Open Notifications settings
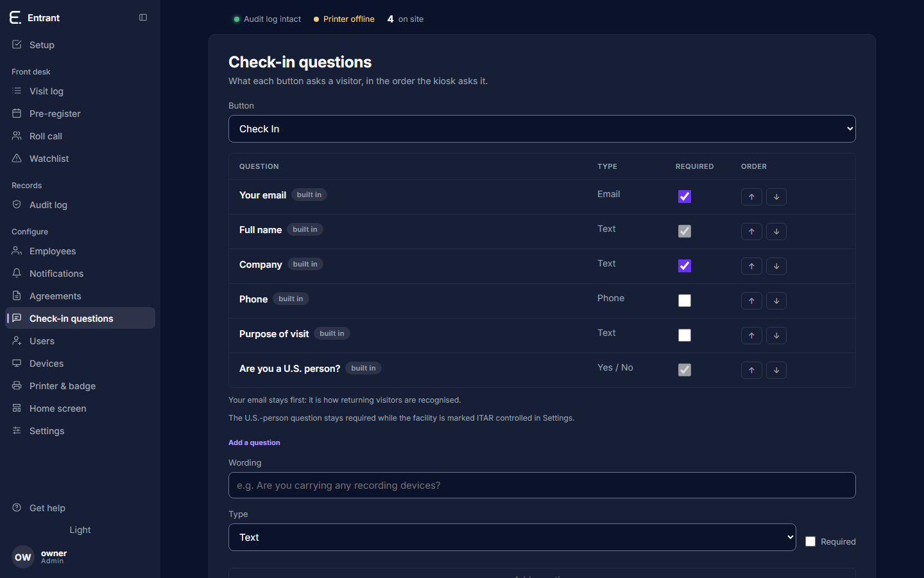The image size is (924, 578). [80, 274]
